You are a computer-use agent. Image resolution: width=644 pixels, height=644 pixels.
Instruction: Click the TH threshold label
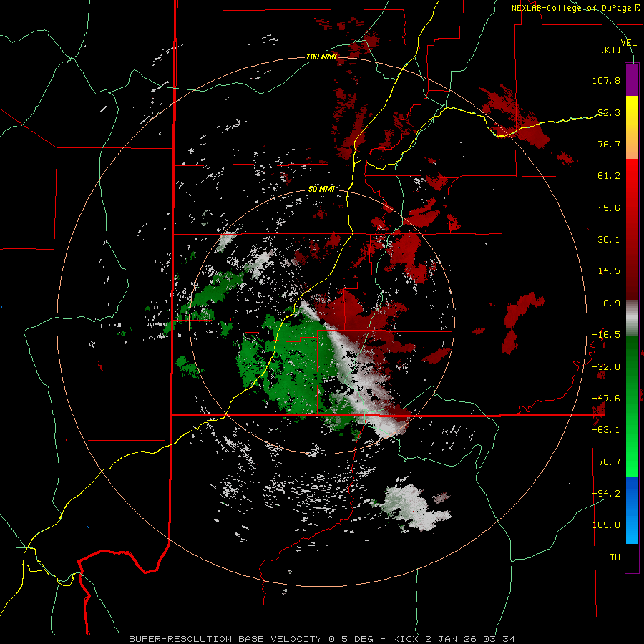click(x=615, y=557)
